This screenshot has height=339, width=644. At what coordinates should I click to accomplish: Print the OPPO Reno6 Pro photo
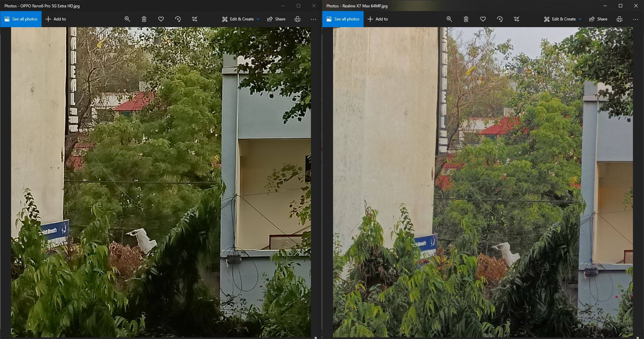(x=297, y=19)
